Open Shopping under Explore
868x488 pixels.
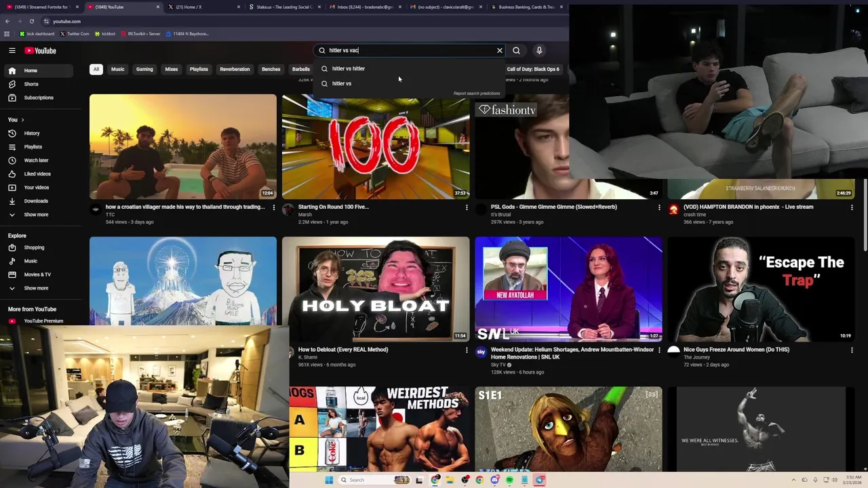pos(39,247)
